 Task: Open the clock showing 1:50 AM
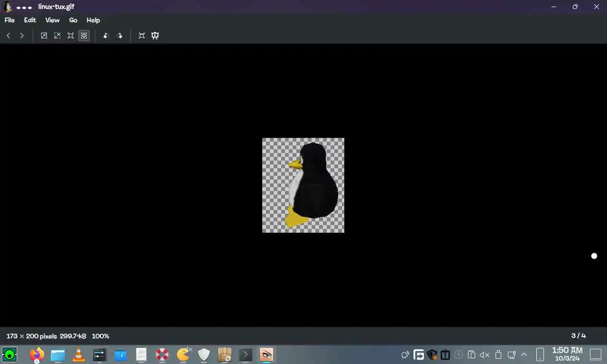(x=568, y=354)
